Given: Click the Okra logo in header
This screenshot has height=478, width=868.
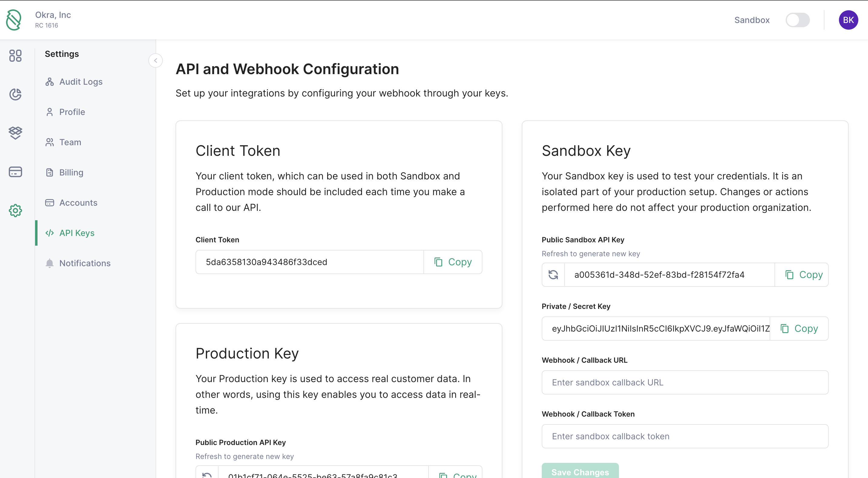Looking at the screenshot, I should click(x=14, y=20).
